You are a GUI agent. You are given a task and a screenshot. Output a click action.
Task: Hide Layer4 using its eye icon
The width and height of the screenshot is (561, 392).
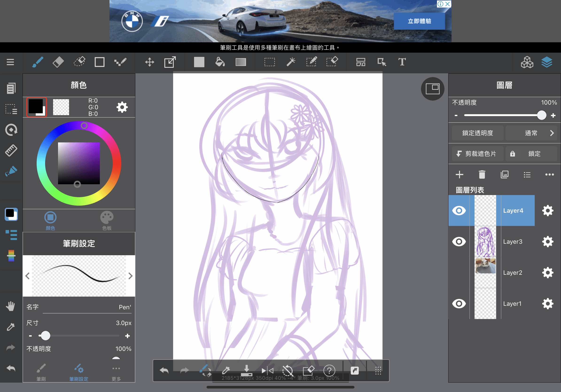pos(459,210)
